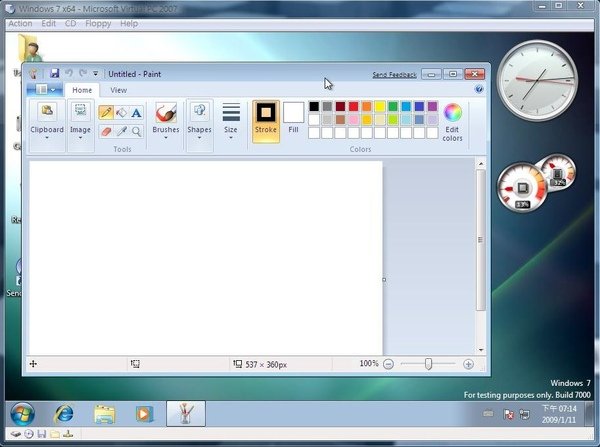Click the Paint application icon in title bar

[33, 73]
